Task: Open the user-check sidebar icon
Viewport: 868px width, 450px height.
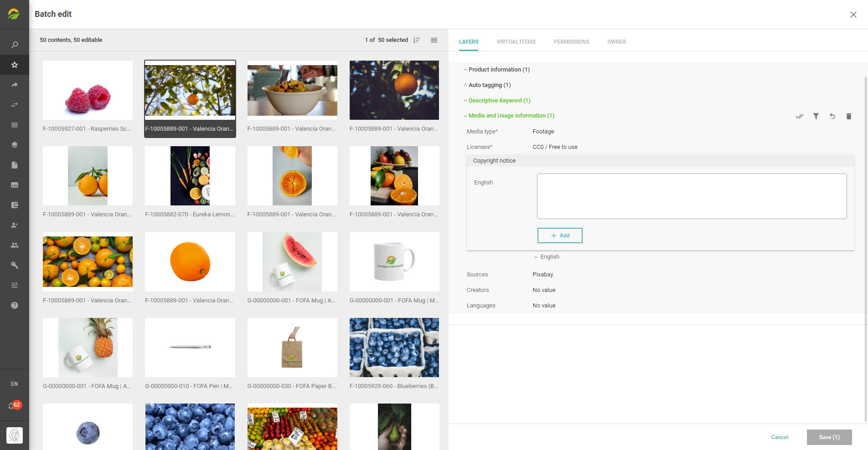Action: click(15, 225)
